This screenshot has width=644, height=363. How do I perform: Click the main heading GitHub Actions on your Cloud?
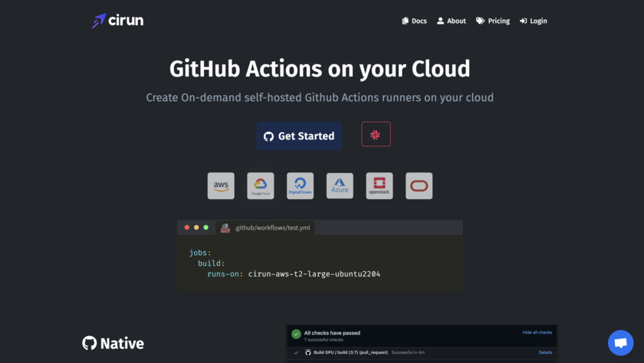320,68
